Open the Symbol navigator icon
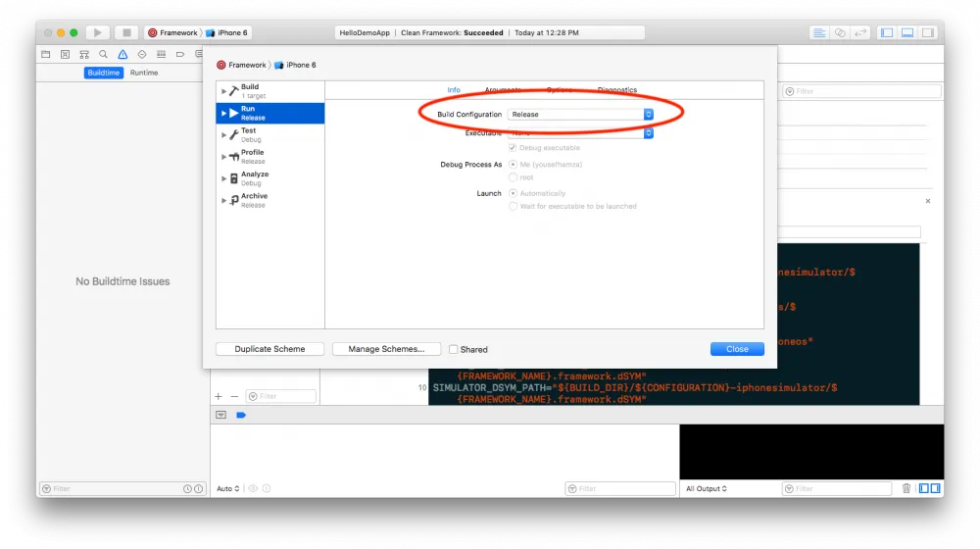Viewport: 980px width, 549px height. pyautogui.click(x=83, y=54)
